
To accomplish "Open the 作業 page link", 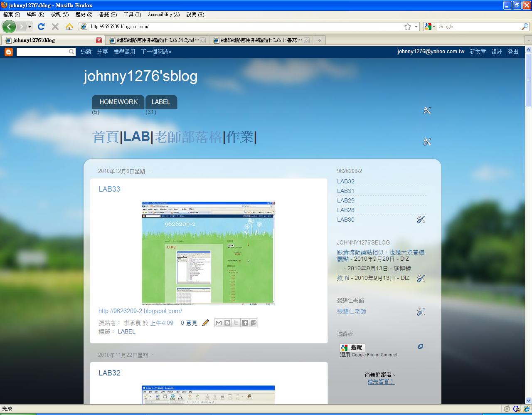I will [x=240, y=137].
